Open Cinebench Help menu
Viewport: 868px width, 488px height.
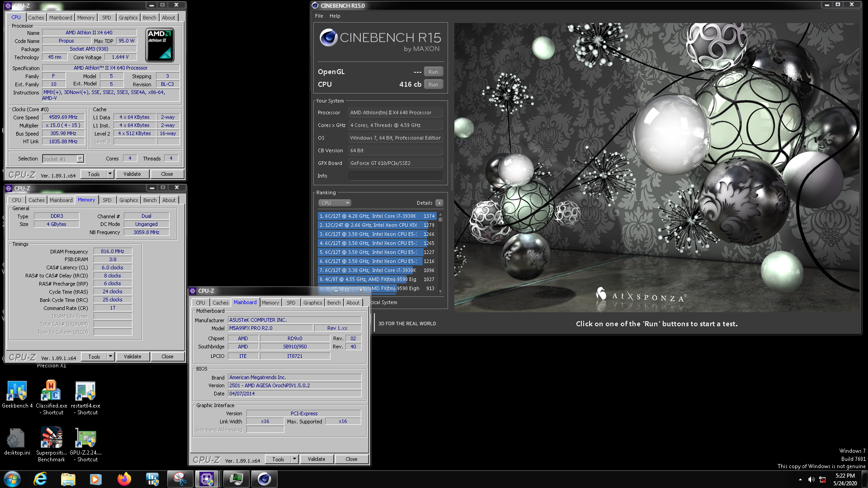coord(335,16)
